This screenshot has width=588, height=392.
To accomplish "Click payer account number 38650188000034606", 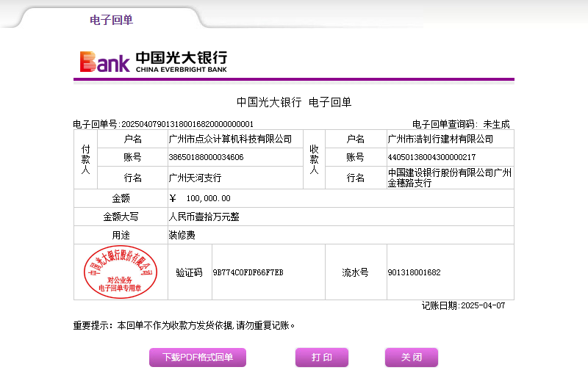I will click(207, 157).
